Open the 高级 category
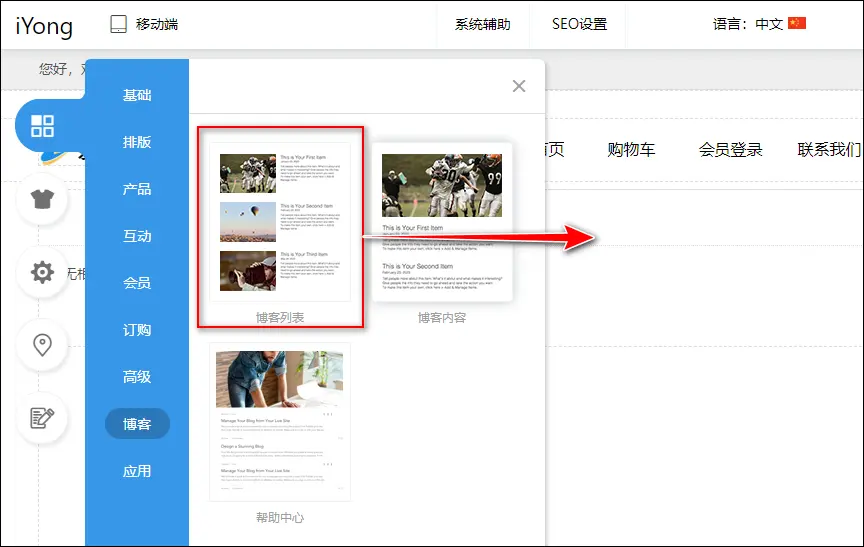The height and width of the screenshot is (547, 864). [x=137, y=377]
